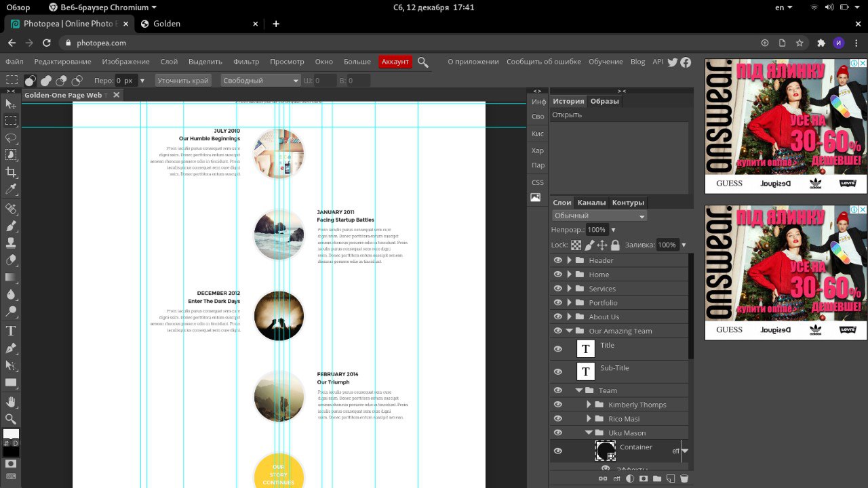Viewport: 868px width, 488px height.
Task: Select the Hand tool
Action: 11,402
